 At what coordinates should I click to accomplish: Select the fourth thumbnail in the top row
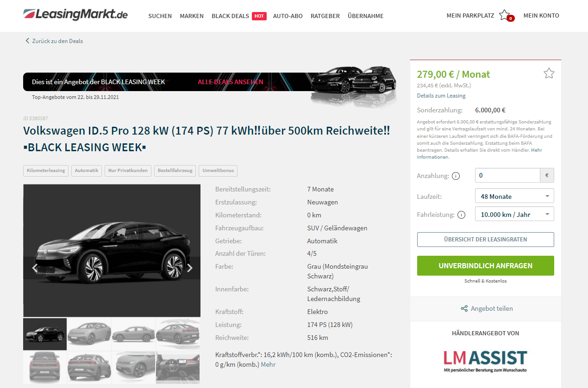[178, 334]
